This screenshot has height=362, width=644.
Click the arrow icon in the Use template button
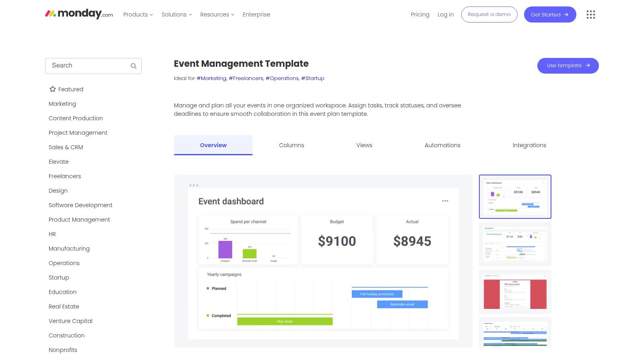[588, 65]
